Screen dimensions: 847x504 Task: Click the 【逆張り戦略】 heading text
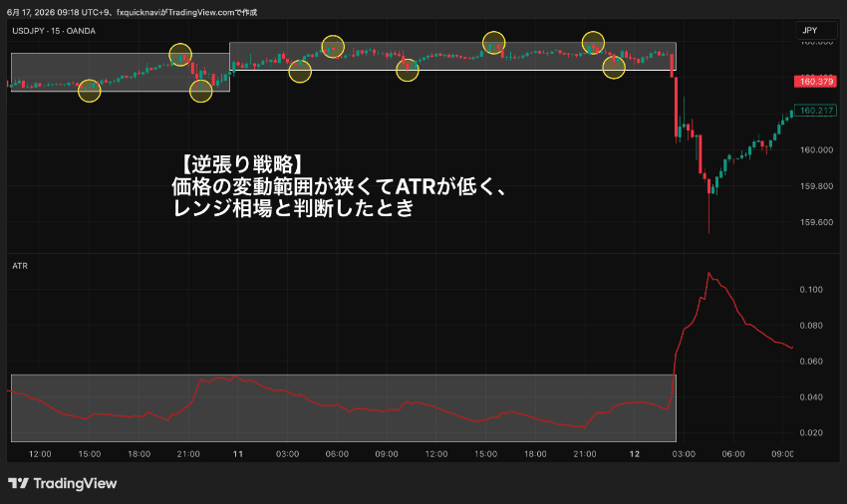pyautogui.click(x=240, y=163)
